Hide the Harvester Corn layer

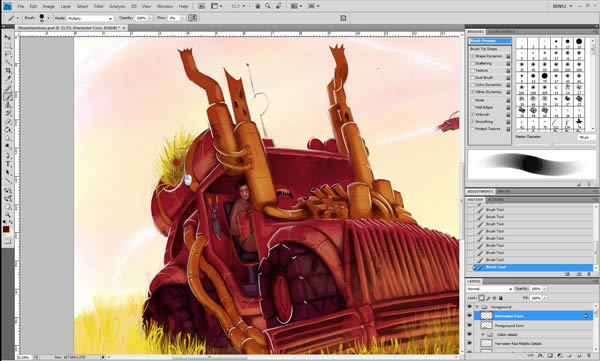pos(470,316)
